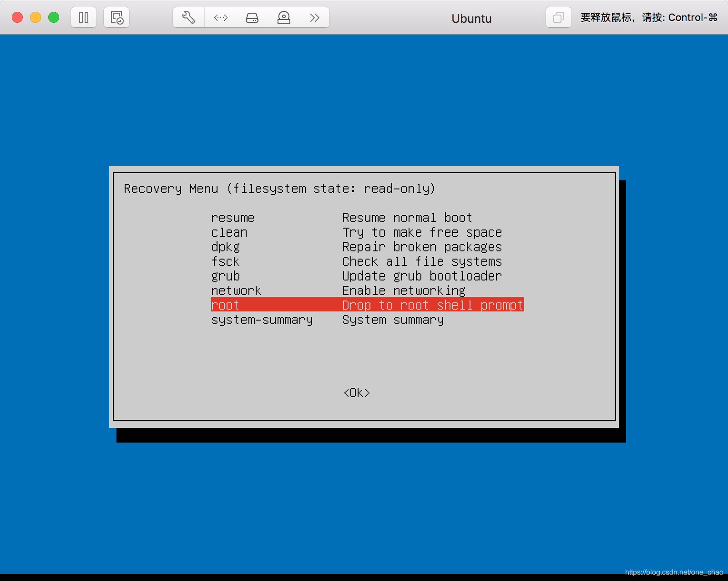Click 'Enable networking' description text

(x=404, y=291)
